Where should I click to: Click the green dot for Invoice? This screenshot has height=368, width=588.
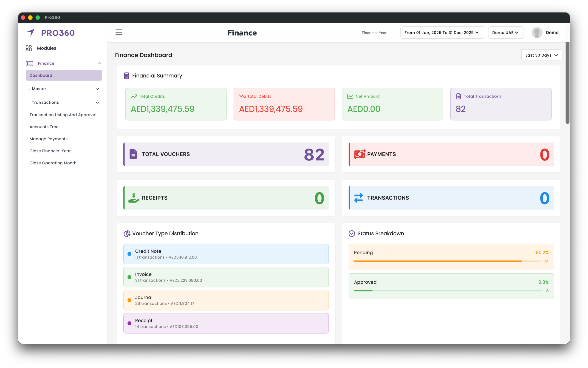[130, 277]
